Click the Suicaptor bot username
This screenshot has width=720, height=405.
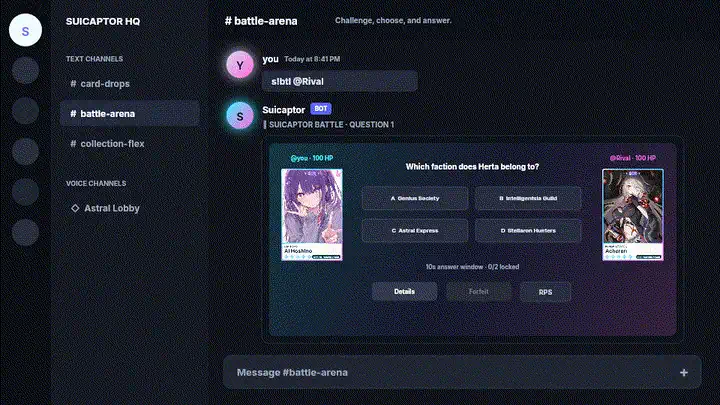point(283,110)
